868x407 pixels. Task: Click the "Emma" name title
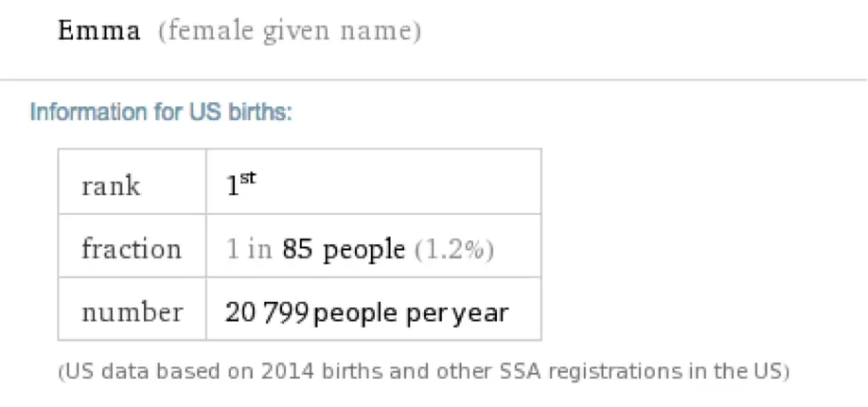99,31
